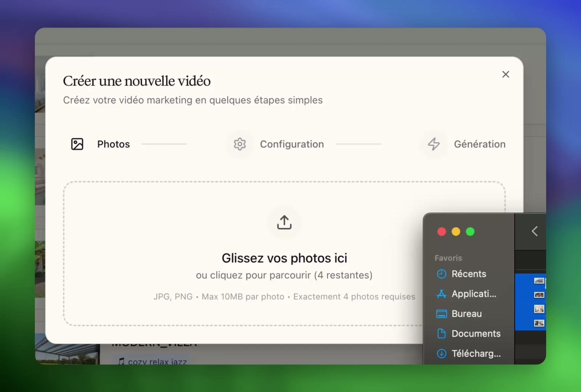Click a selected photo thumbnail in Finder
The height and width of the screenshot is (392, 581).
click(x=539, y=295)
